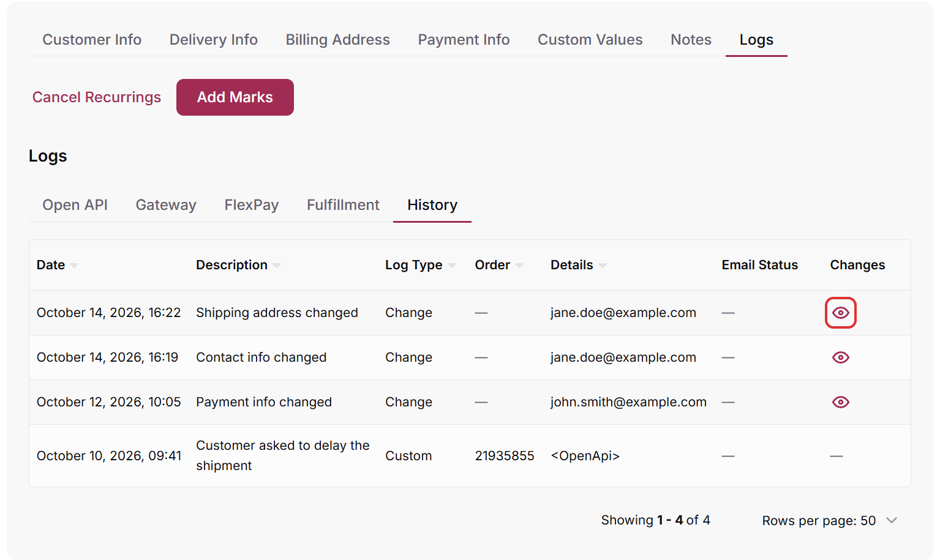Click the Cancel Recurrings link

pyautogui.click(x=97, y=97)
